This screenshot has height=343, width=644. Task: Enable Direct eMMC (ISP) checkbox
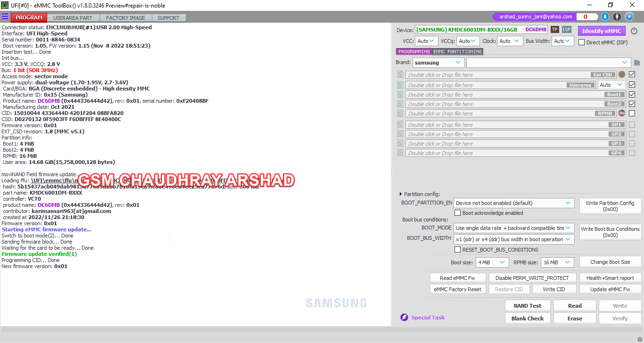(x=581, y=42)
